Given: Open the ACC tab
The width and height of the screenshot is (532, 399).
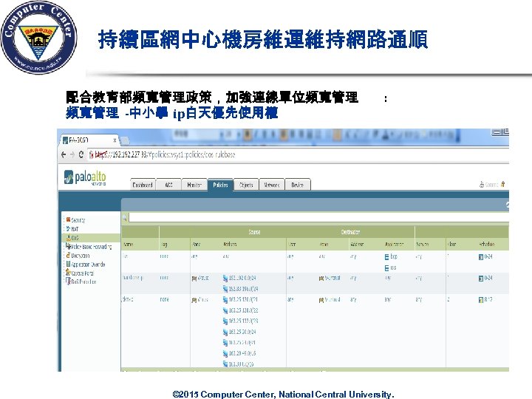Looking at the screenshot, I should point(168,185).
